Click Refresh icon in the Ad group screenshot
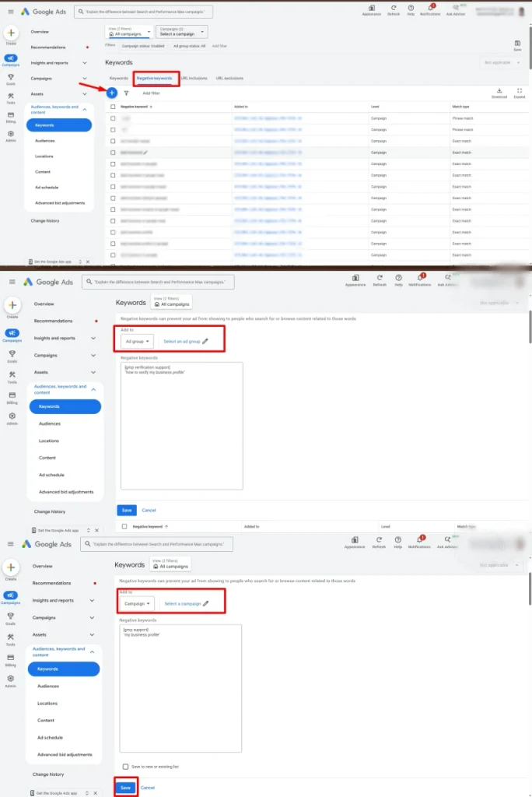This screenshot has width=532, height=797. (x=380, y=279)
